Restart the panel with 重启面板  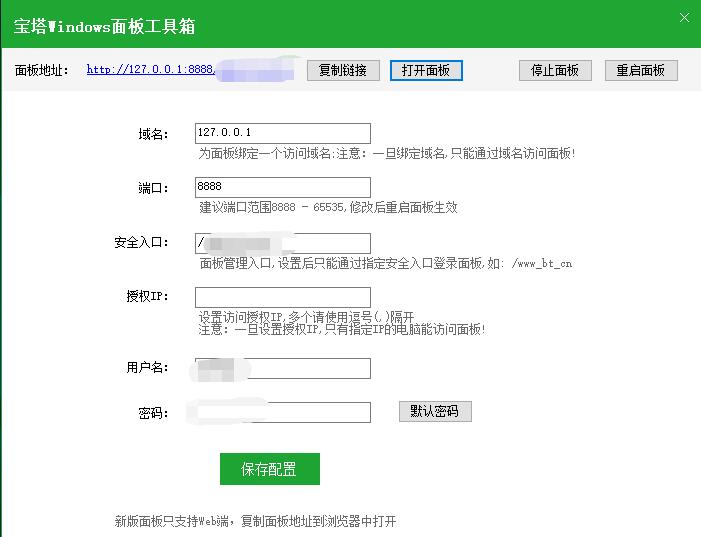click(x=641, y=70)
